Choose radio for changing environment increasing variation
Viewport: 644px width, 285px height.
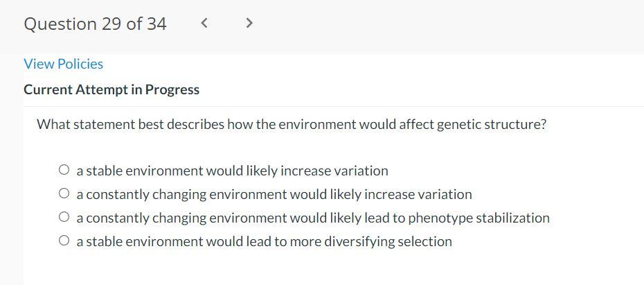pyautogui.click(x=64, y=193)
